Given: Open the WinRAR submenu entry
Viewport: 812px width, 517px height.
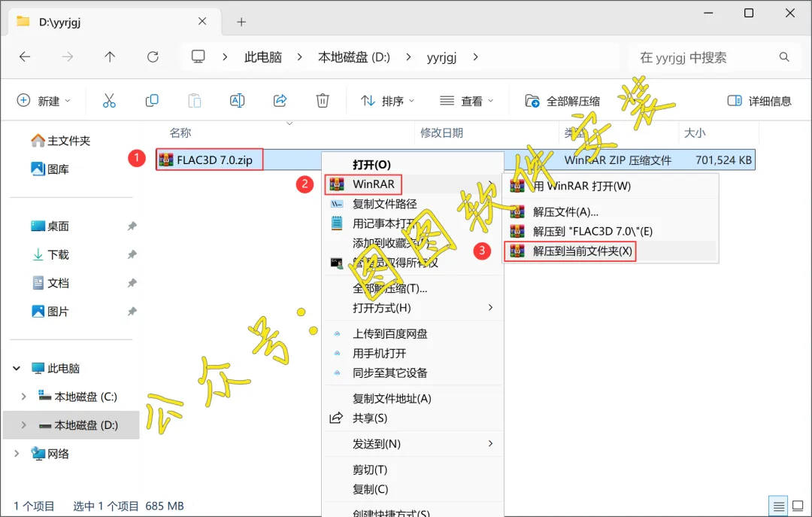Looking at the screenshot, I should point(414,184).
